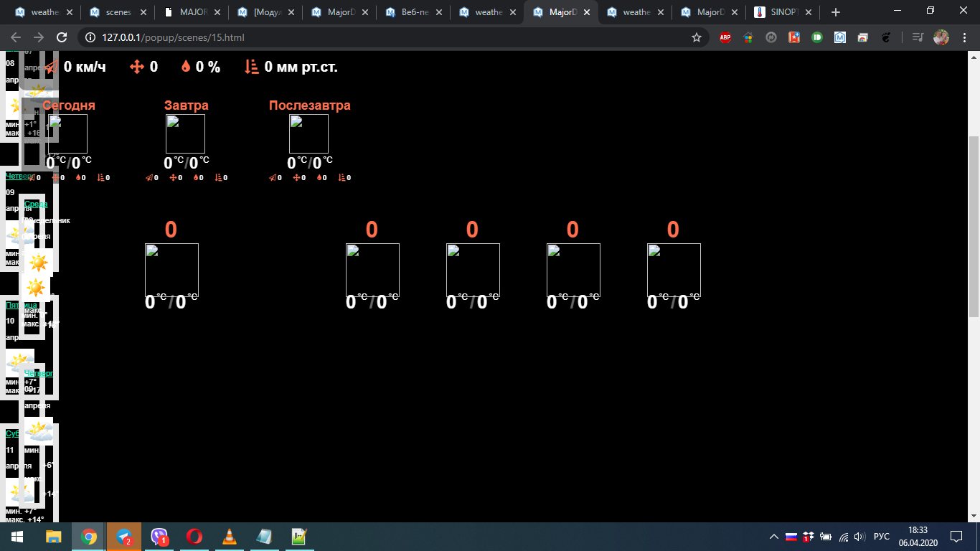Reload the page
This screenshot has width=980, height=551.
click(62, 37)
